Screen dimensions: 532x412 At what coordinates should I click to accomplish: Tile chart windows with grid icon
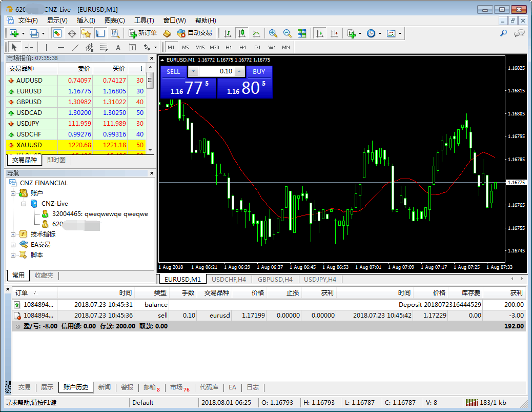302,33
